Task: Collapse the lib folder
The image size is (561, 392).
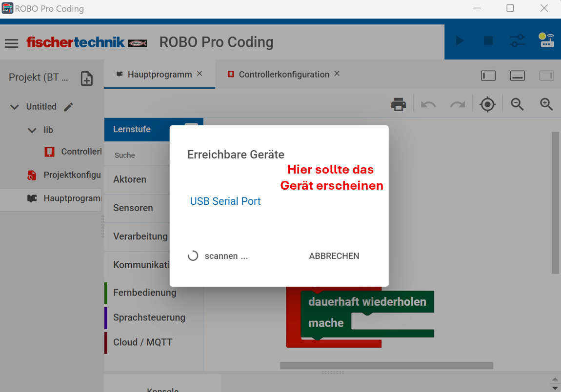Action: (32, 130)
